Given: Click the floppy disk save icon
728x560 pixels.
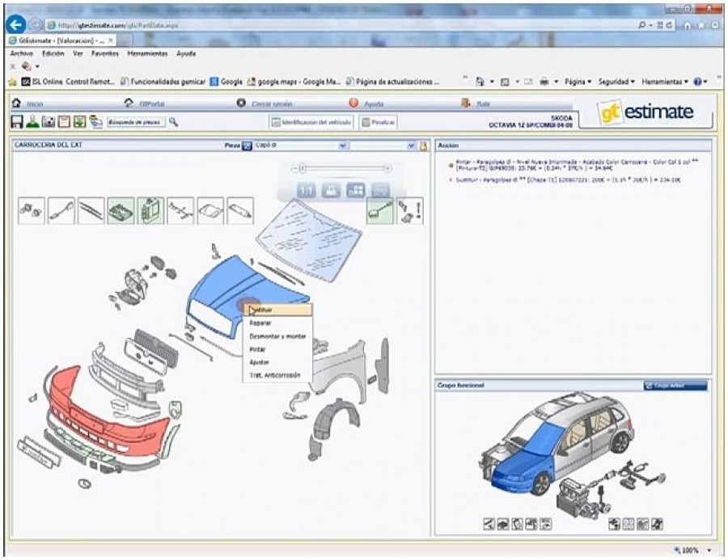Looking at the screenshot, I should pos(17,121).
